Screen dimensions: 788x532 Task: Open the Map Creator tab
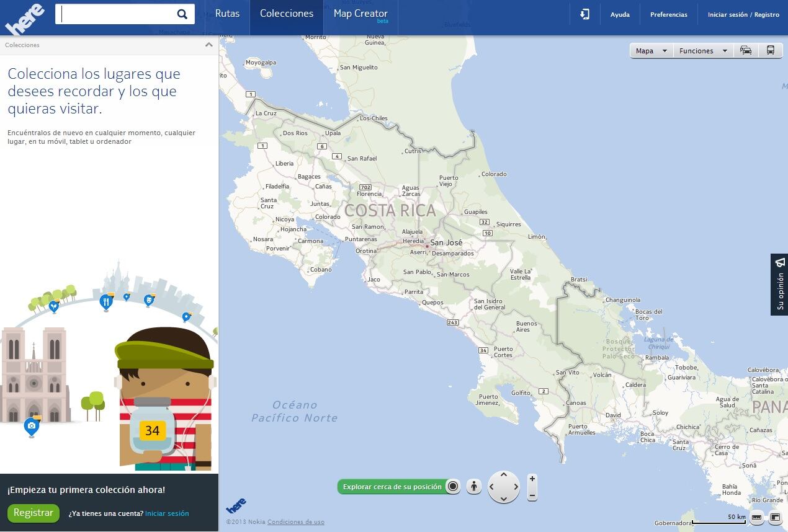pos(360,14)
